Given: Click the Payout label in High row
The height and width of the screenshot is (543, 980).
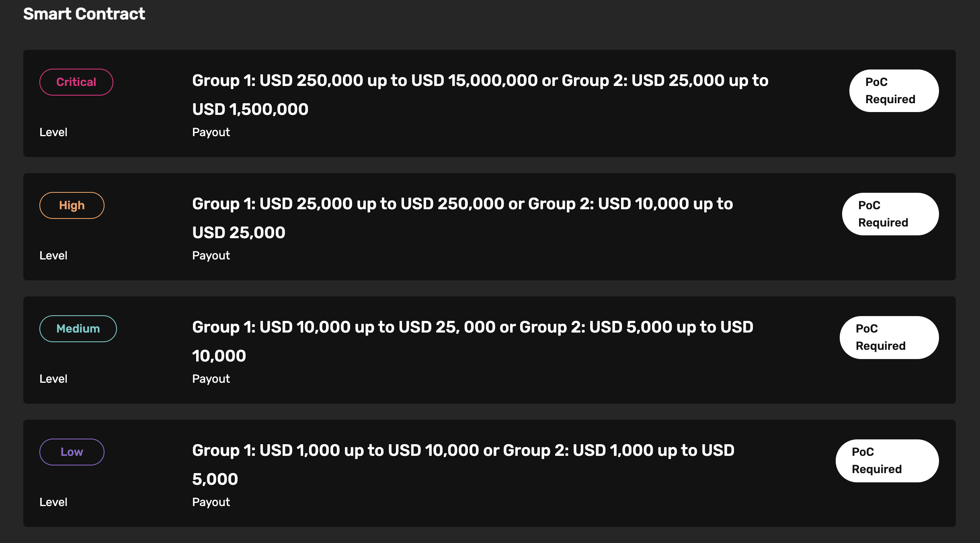Looking at the screenshot, I should [x=211, y=255].
